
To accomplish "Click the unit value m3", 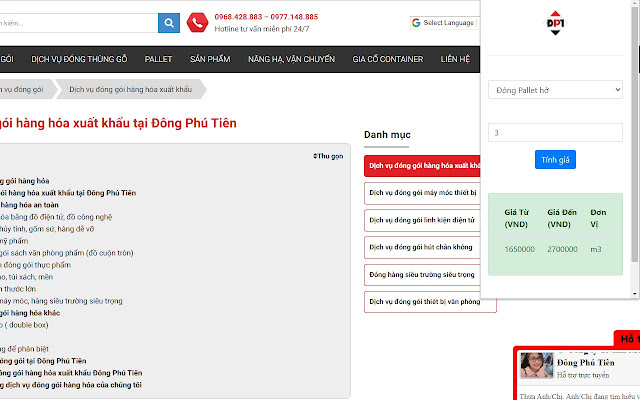I will (596, 249).
